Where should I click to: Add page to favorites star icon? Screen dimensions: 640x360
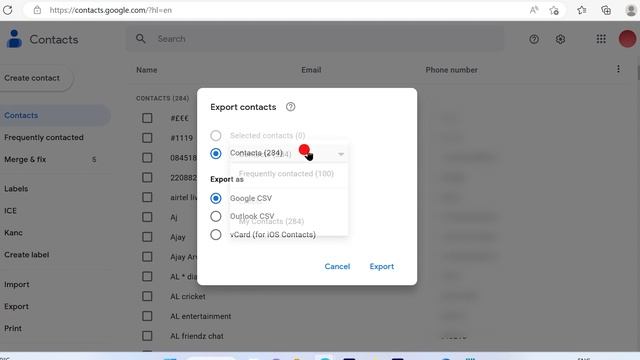click(554, 10)
